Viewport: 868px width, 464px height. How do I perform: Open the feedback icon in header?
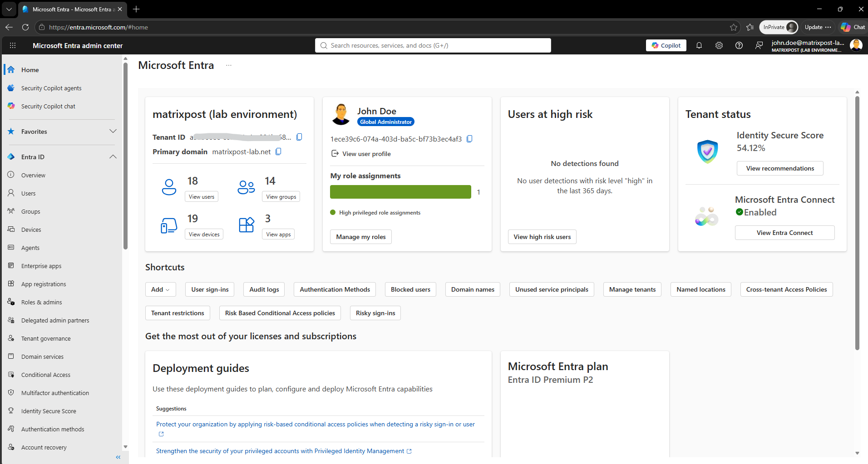coord(759,45)
